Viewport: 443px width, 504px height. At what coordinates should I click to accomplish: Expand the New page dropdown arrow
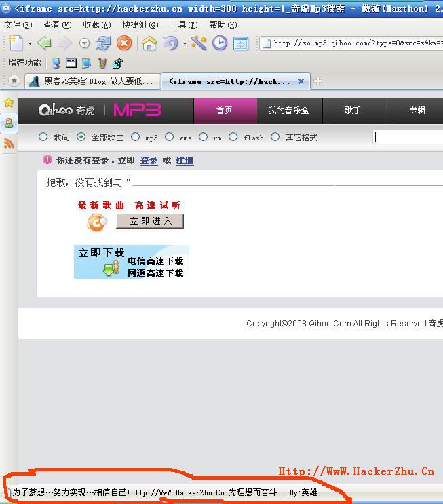point(30,44)
